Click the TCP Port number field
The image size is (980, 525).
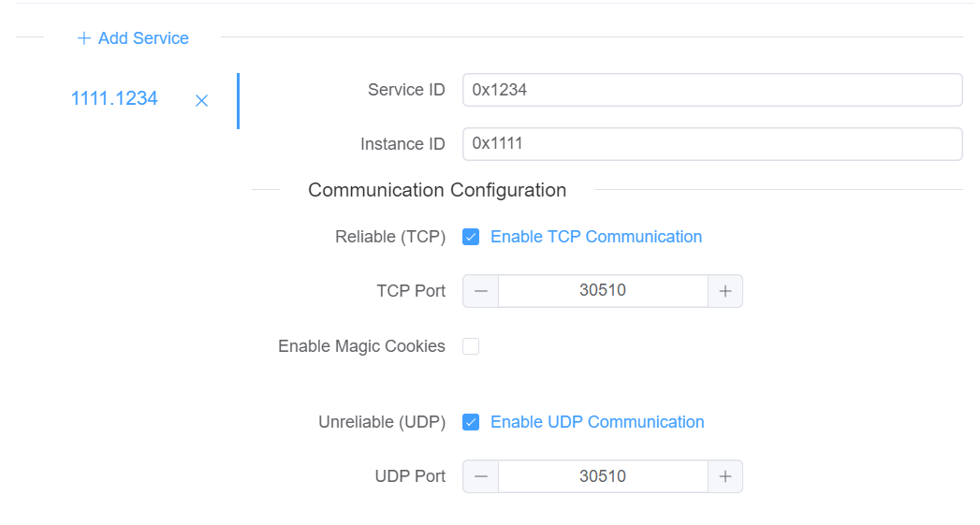tap(603, 291)
